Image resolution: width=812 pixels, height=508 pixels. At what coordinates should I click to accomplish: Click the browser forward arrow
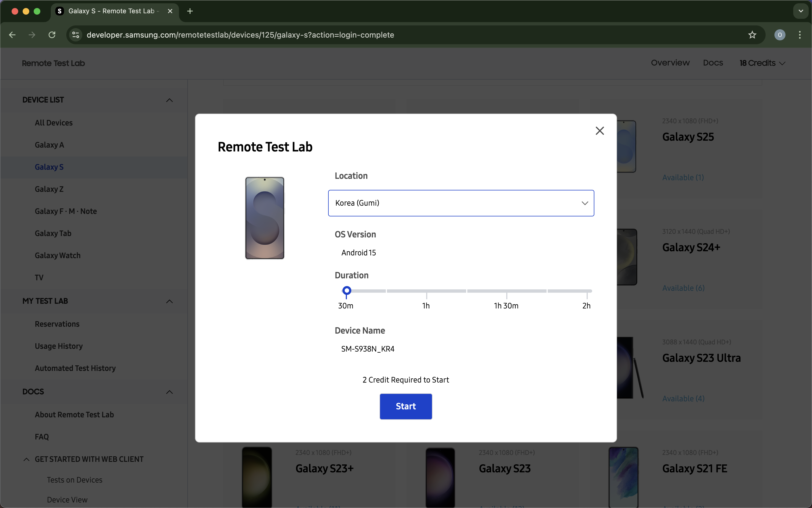tap(32, 35)
